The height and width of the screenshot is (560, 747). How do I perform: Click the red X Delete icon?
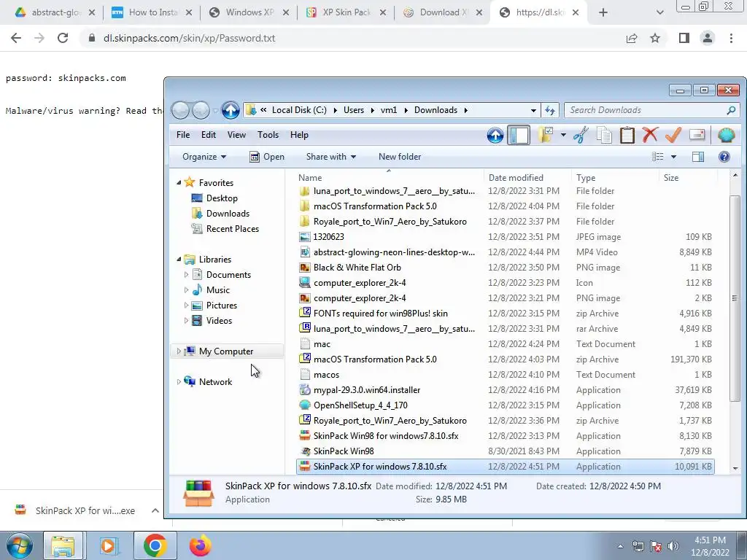click(x=650, y=135)
